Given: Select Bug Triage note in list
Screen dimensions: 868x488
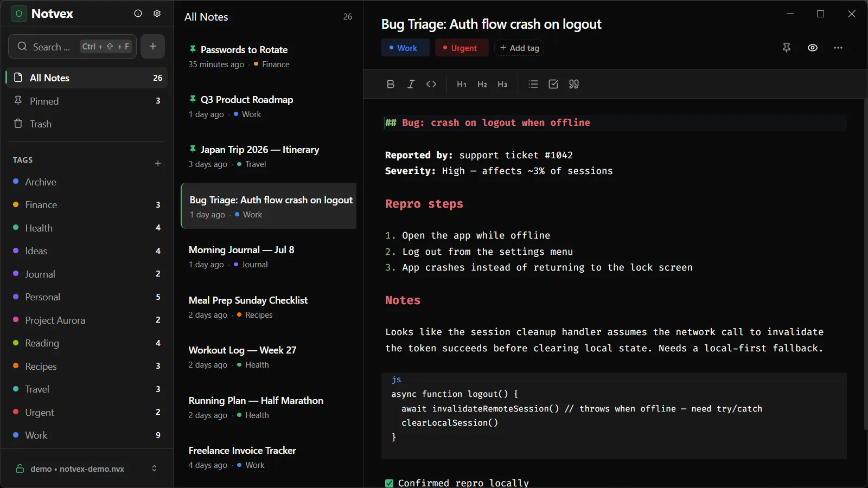Looking at the screenshot, I should 269,206.
